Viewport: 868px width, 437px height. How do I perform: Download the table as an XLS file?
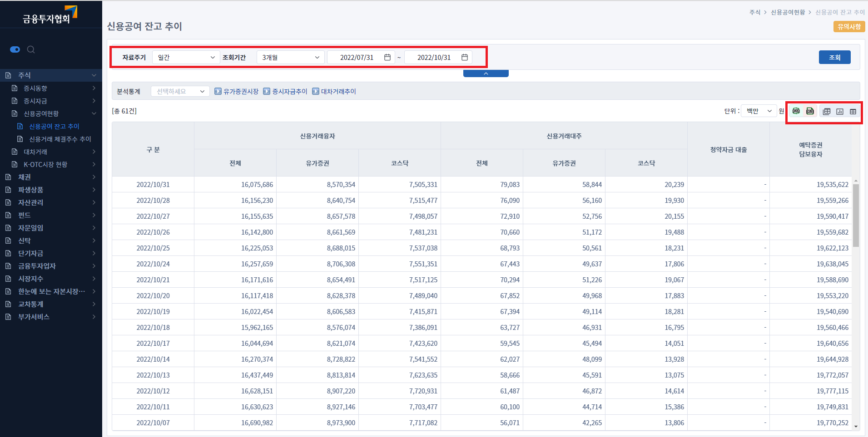coord(810,111)
